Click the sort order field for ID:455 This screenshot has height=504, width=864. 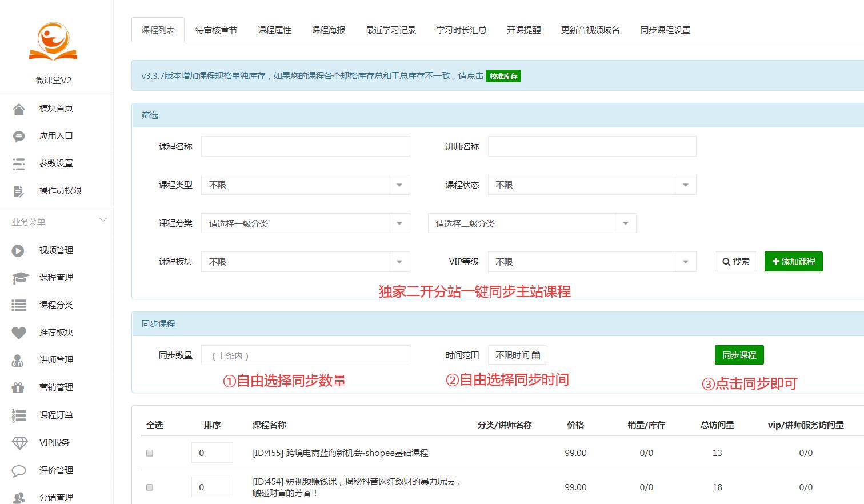(x=212, y=453)
